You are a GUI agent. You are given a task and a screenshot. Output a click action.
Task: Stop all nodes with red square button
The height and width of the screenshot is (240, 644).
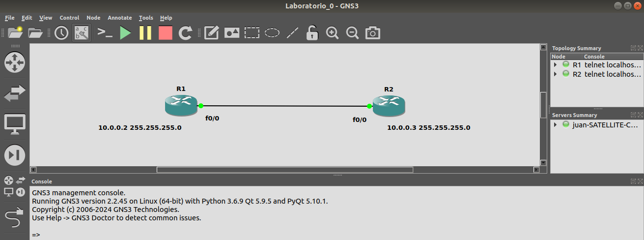(166, 33)
